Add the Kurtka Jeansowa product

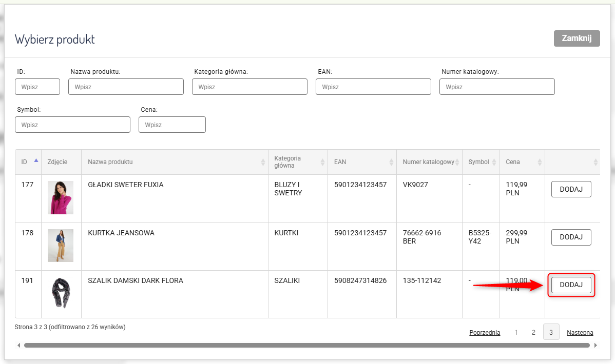[571, 237]
